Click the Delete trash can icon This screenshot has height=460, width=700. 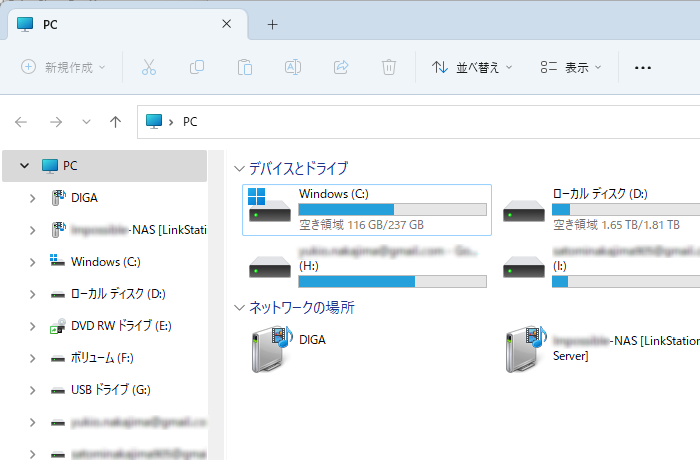pyautogui.click(x=389, y=67)
